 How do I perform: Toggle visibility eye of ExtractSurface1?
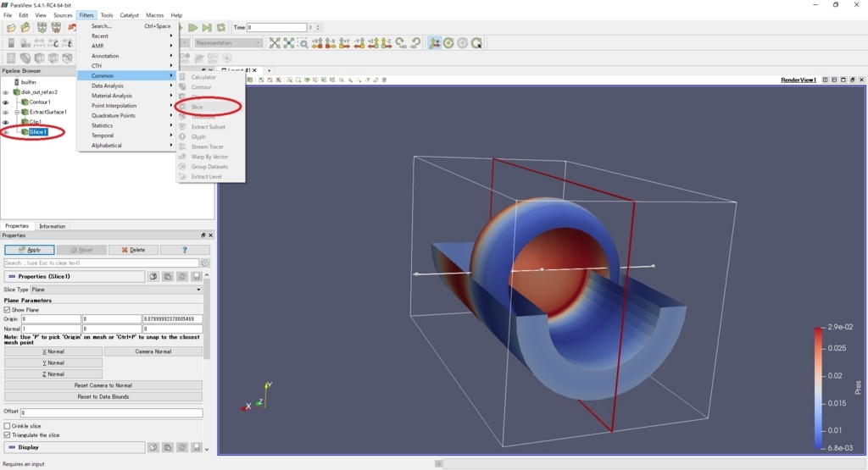(6, 113)
